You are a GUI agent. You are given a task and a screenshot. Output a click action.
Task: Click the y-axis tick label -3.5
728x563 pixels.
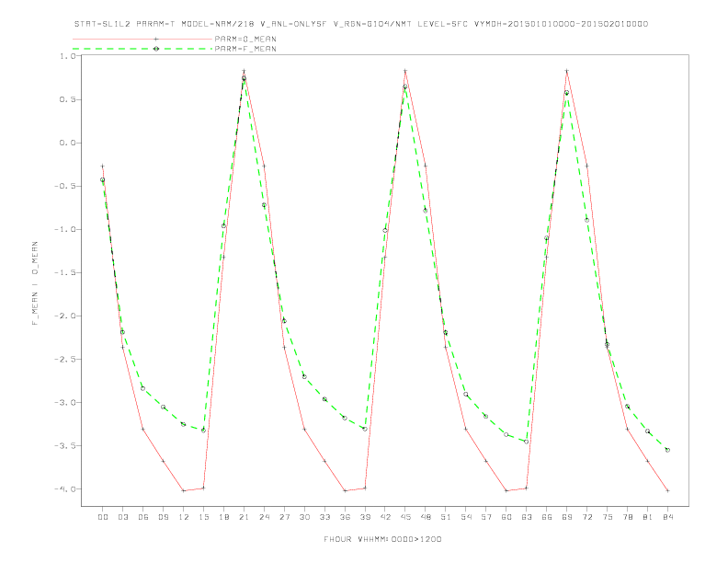64,445
